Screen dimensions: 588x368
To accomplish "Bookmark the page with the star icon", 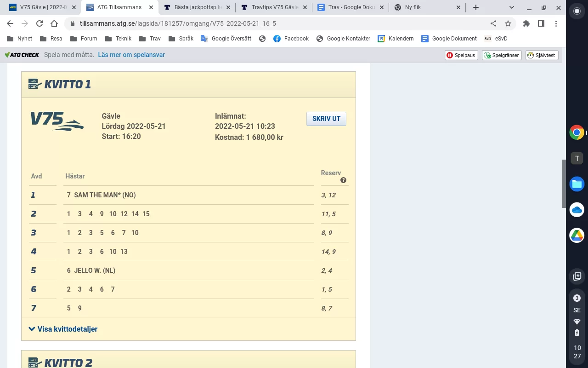I will coord(508,23).
